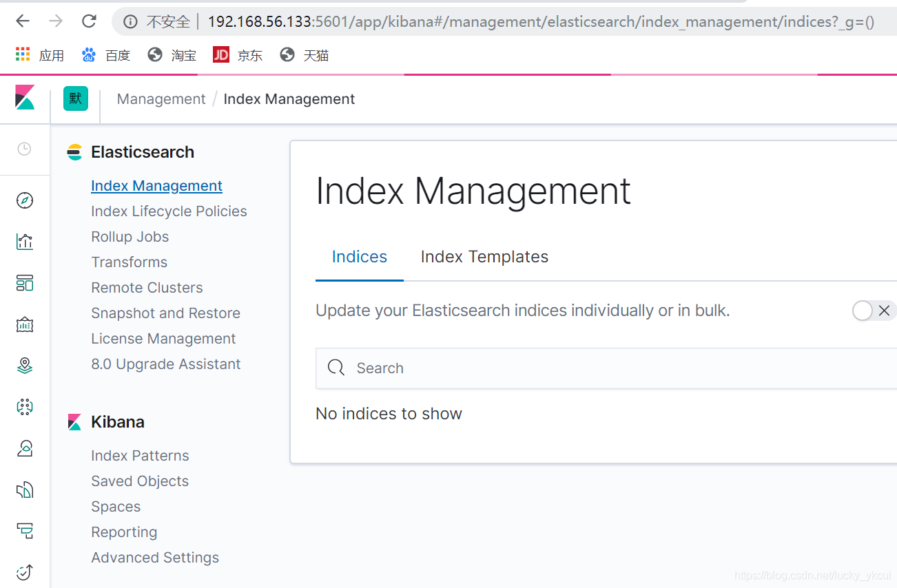Open Recently viewed clock icon
Screen dimensions: 897x588
click(x=24, y=149)
